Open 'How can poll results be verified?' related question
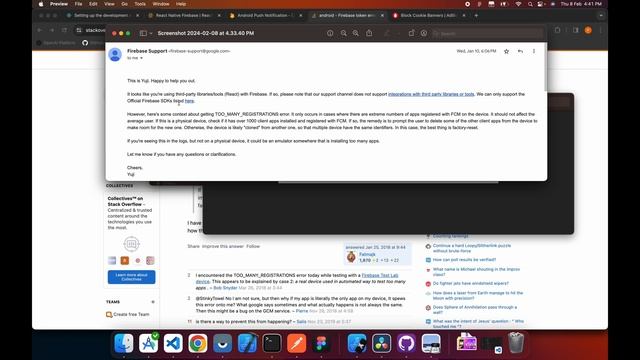 click(464, 260)
